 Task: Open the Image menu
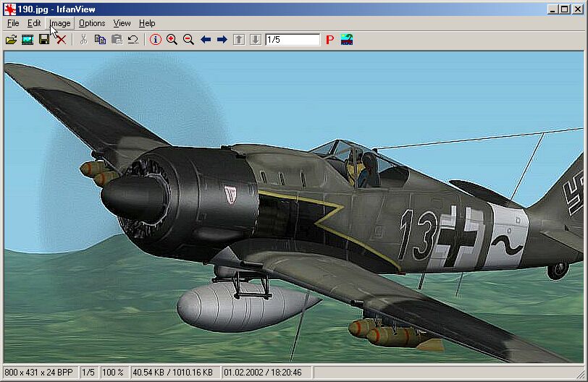coord(60,23)
